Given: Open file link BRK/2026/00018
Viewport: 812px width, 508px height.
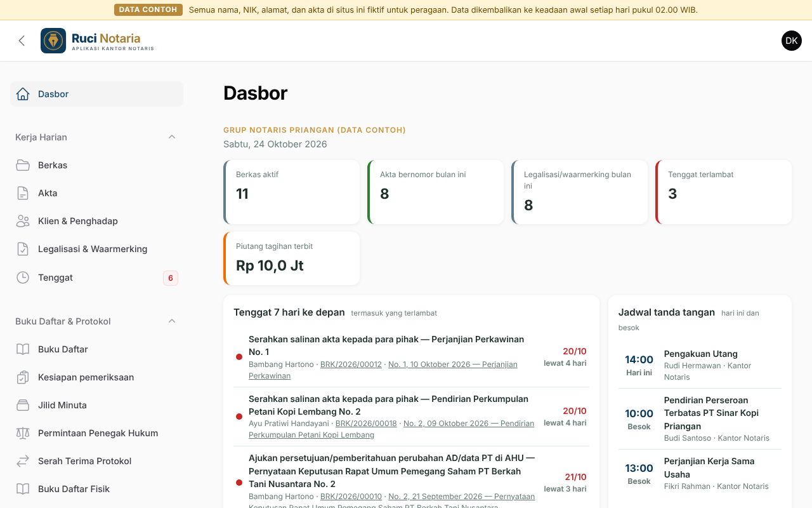Looking at the screenshot, I should [366, 424].
